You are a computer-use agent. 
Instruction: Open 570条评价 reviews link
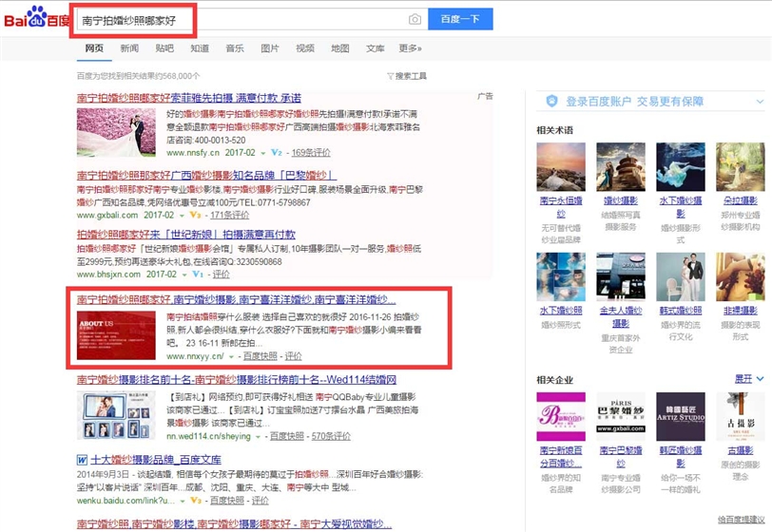tap(331, 437)
